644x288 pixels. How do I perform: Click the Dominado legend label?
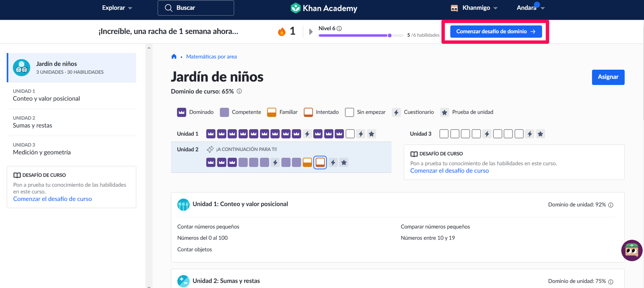pos(201,112)
